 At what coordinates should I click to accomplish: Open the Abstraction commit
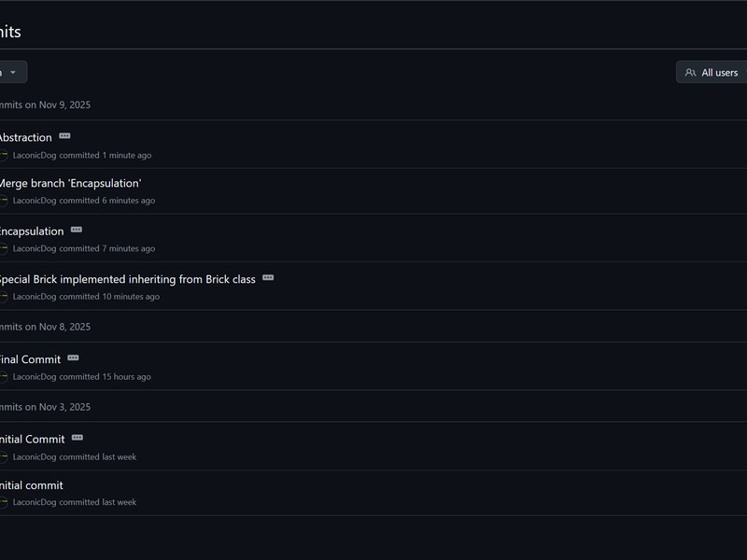(25, 137)
